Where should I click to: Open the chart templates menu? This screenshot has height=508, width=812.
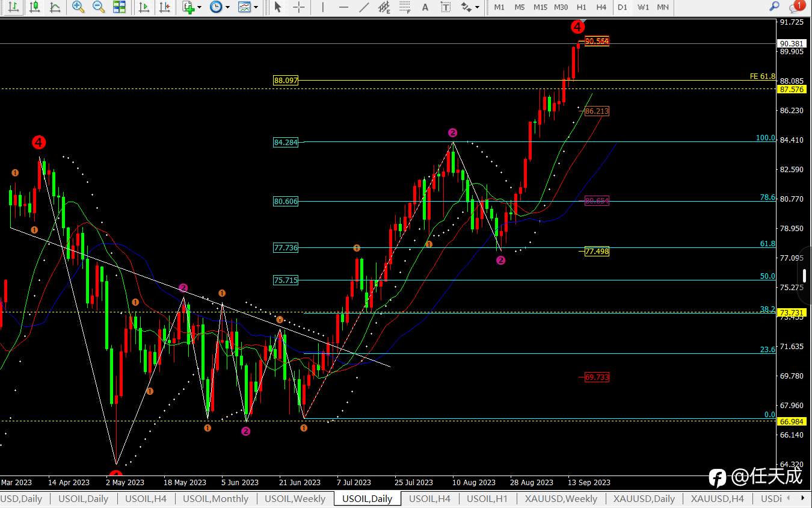tap(244, 7)
